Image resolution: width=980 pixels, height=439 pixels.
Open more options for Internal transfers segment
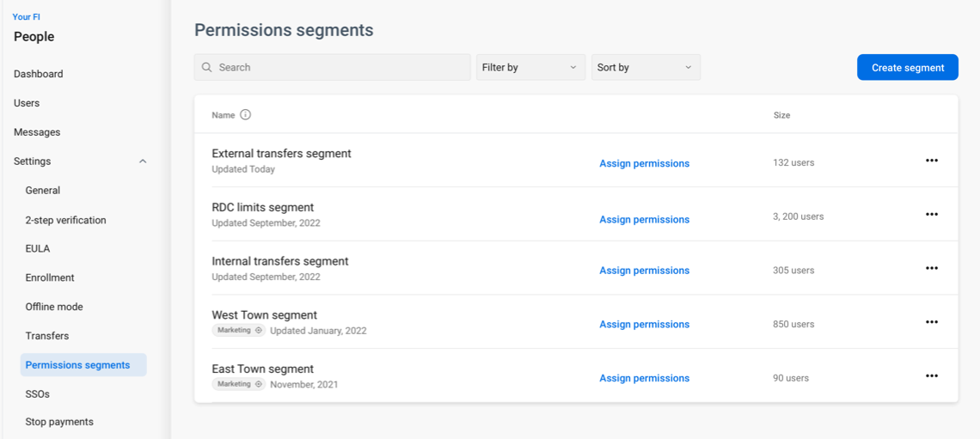tap(931, 268)
